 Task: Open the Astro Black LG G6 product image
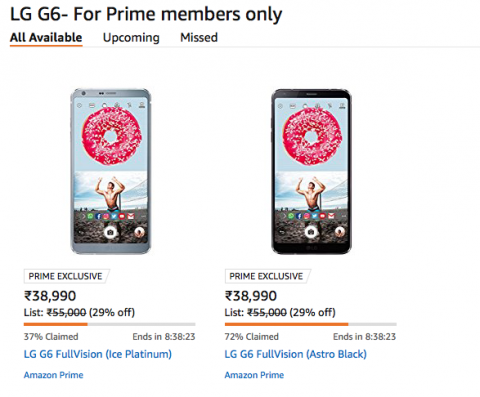click(311, 171)
